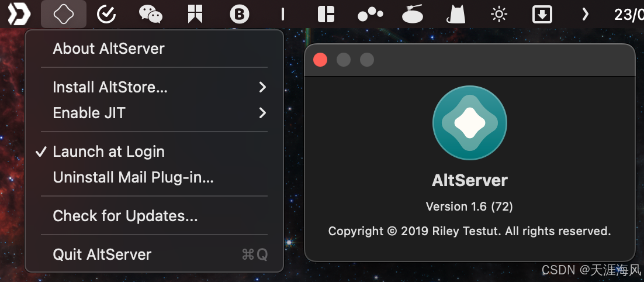Viewport: 644px width, 282px height.
Task: Click the thin vertical bar menu bar icon
Action: pyautogui.click(x=283, y=15)
